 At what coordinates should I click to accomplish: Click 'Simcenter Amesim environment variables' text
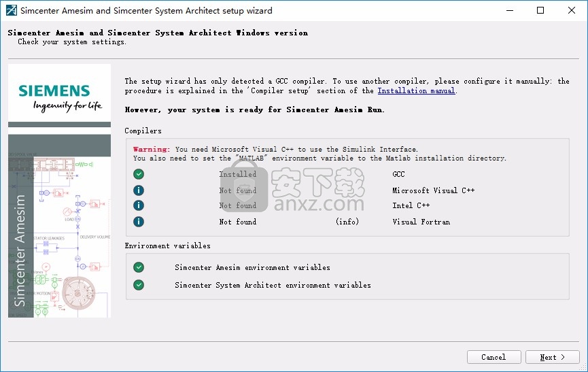pyautogui.click(x=252, y=267)
